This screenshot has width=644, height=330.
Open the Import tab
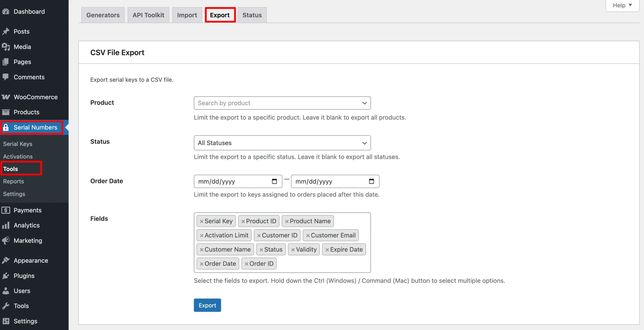[x=187, y=15]
